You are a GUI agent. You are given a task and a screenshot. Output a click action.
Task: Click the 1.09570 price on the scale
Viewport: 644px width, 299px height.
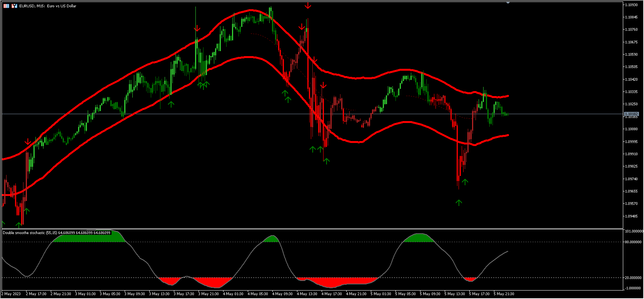(x=632, y=204)
